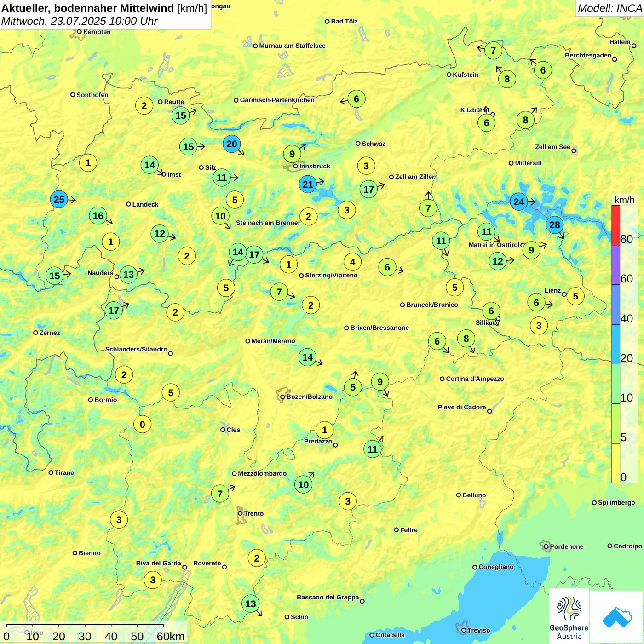
Task: Click the date line 'Mittwoch, 23.07.2025 10:00 Uhr'
Action: [80, 21]
